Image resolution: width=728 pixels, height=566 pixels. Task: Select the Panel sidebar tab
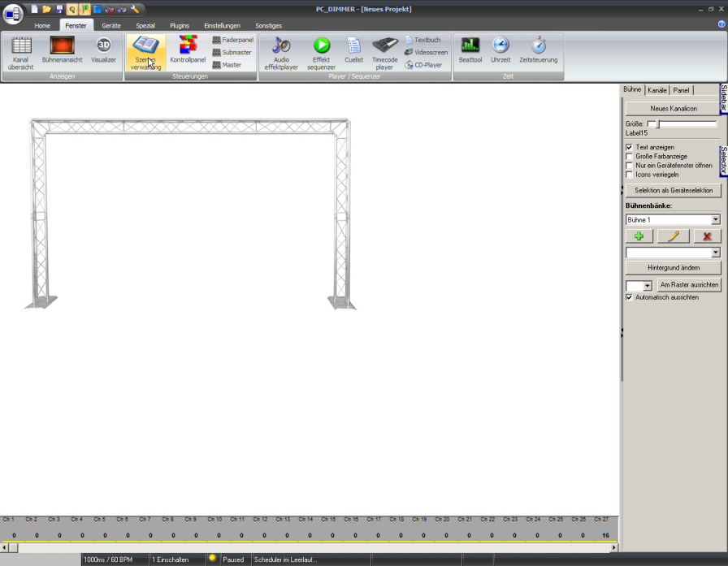click(x=681, y=90)
